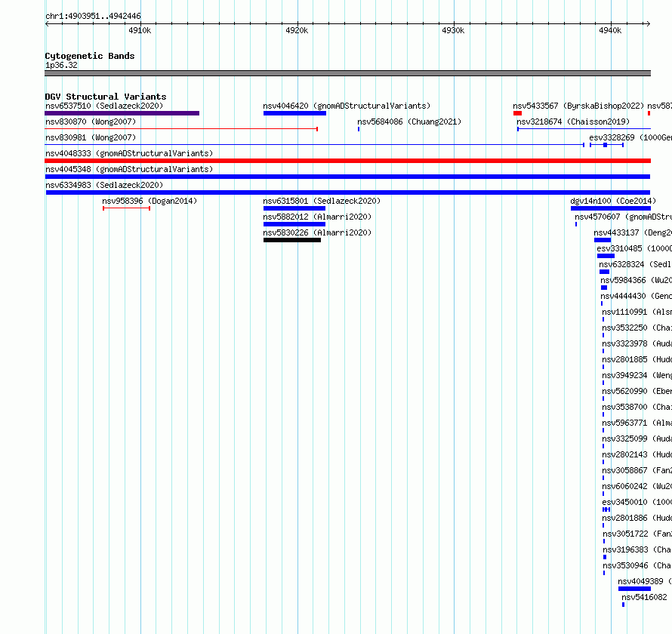Open nsv4046420 (gnomADStructuralVariants) label
672x634 pixels.
pos(347,106)
